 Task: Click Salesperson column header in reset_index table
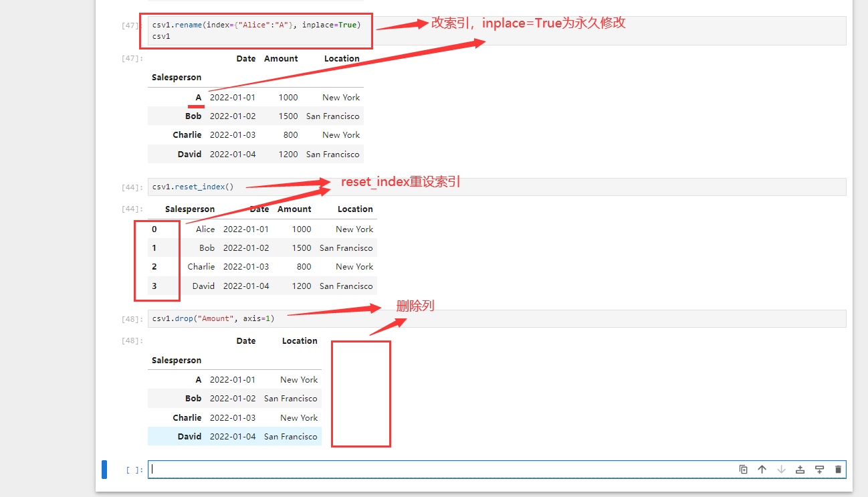coord(190,209)
